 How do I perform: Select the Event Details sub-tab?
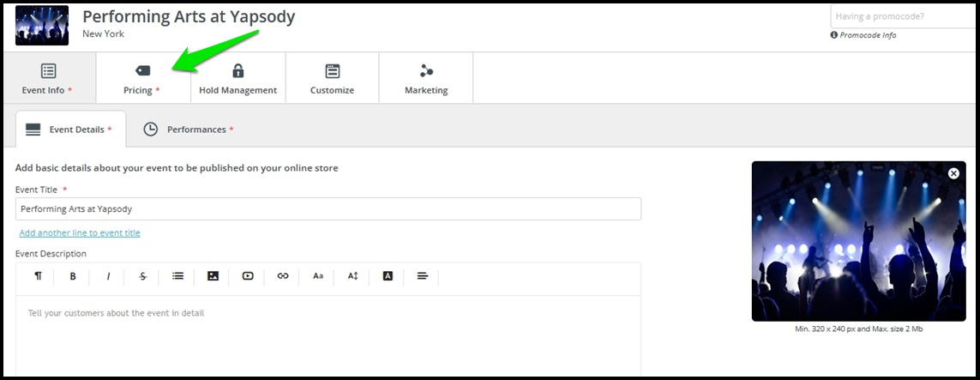click(x=70, y=130)
